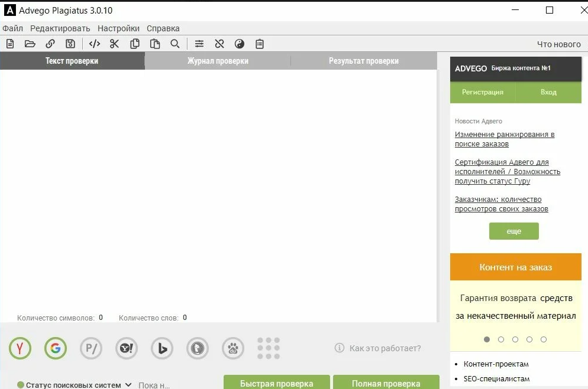Open the Файл menu
Image resolution: width=588 pixels, height=389 pixels.
click(x=13, y=28)
